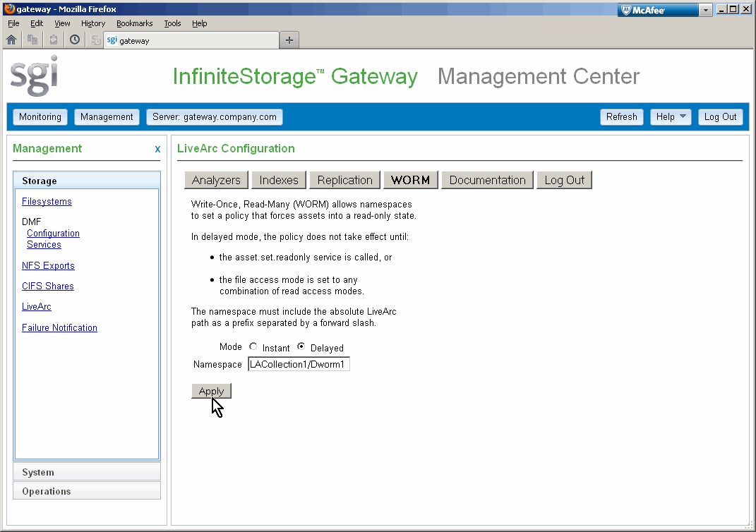Open the File menu
Viewport: 756px width, 532px height.
(13, 23)
